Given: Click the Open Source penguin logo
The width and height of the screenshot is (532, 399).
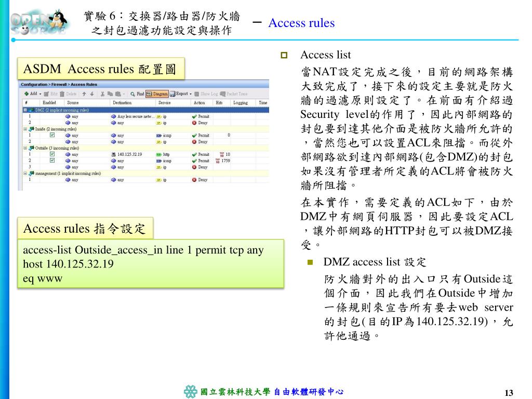Looking at the screenshot, I should point(39,22).
